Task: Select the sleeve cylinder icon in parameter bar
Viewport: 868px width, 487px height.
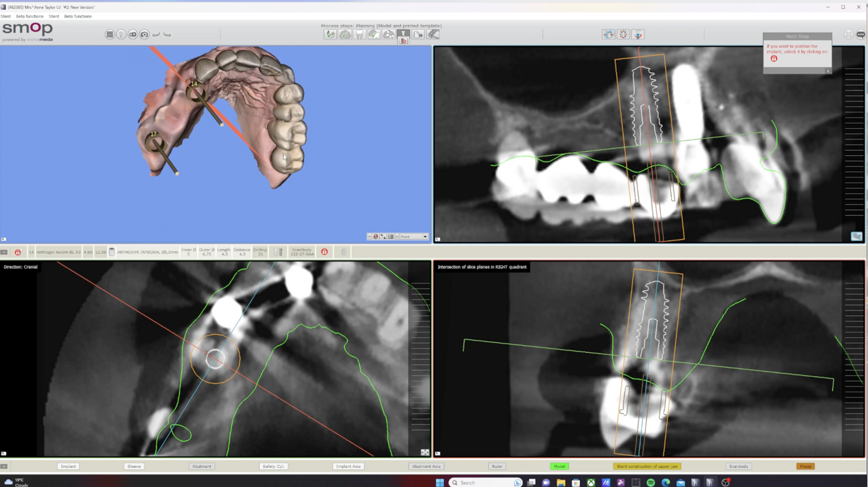Action: click(112, 251)
